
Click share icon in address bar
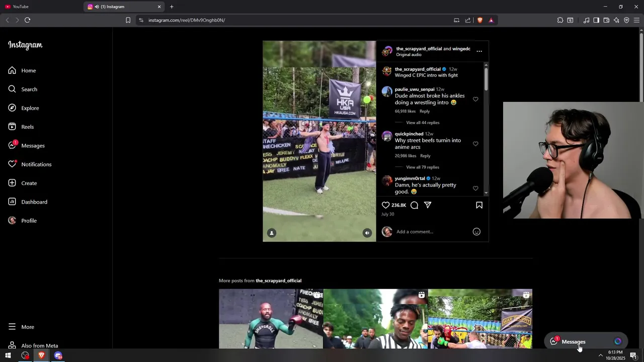coord(468,20)
